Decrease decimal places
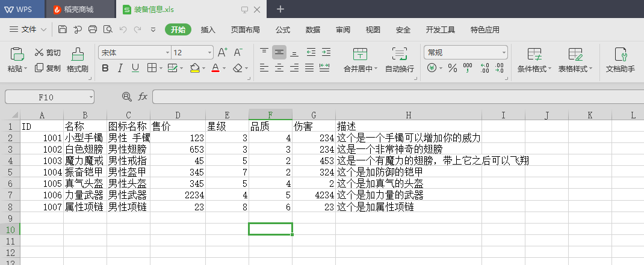 click(500, 68)
